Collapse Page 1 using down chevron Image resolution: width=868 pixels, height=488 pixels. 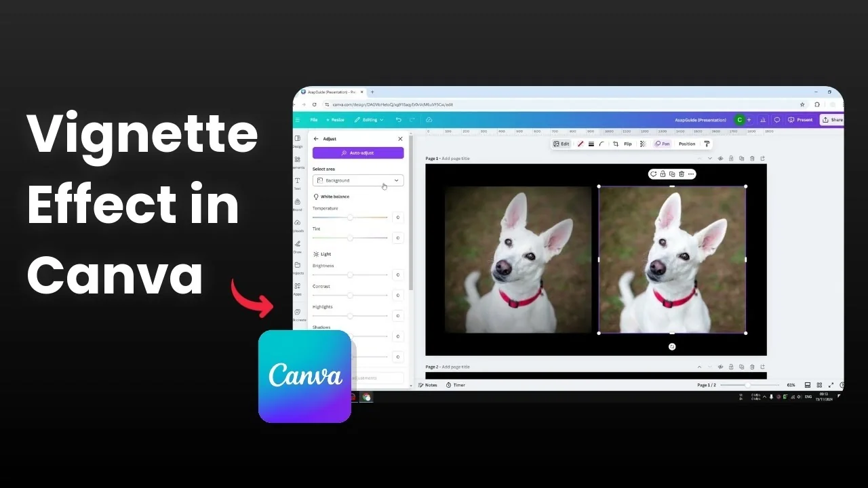point(710,159)
